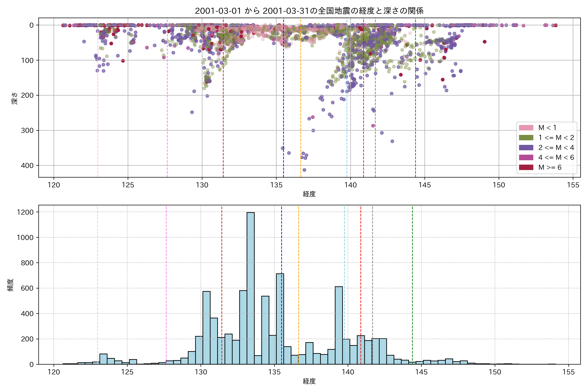Click the histogram bar peaking near 600 at longitude 139
The image size is (588, 392).
click(x=339, y=325)
